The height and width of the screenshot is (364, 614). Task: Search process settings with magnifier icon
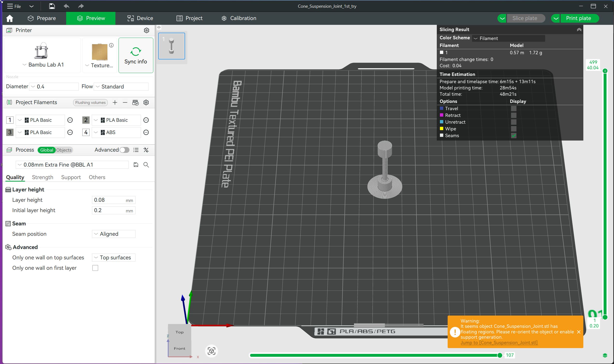point(146,165)
